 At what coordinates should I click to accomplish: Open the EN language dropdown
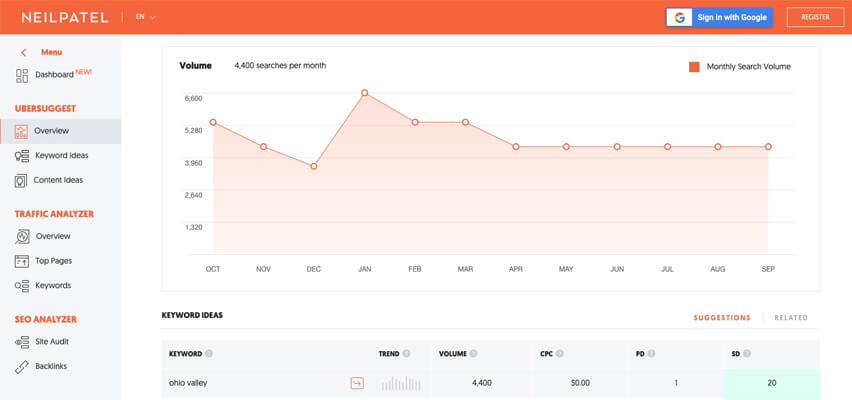click(145, 17)
